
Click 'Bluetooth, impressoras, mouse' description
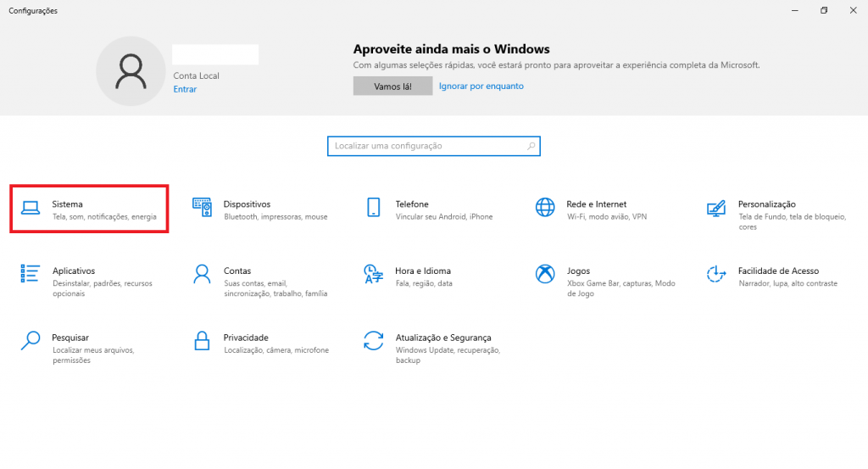pyautogui.click(x=275, y=216)
